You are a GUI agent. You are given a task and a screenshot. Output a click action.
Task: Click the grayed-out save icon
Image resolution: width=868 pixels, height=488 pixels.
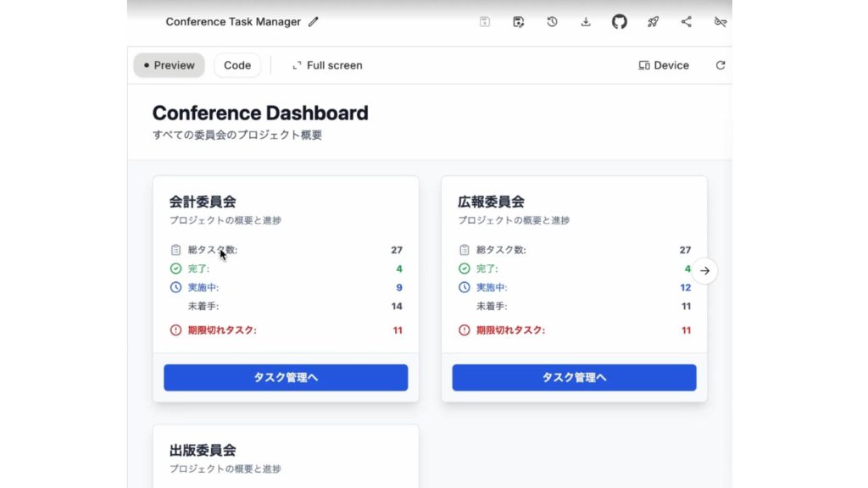point(484,22)
